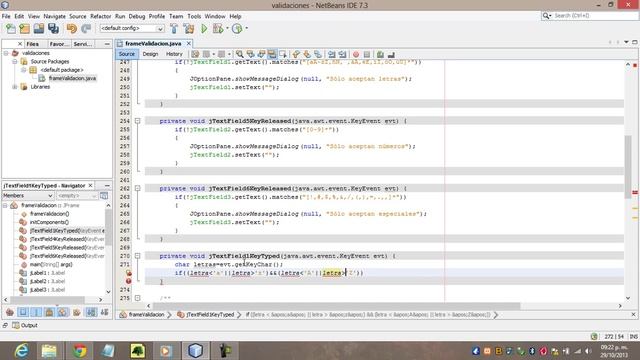Click the Profile Project icon
This screenshot has width=640, height=360.
pos(237,29)
